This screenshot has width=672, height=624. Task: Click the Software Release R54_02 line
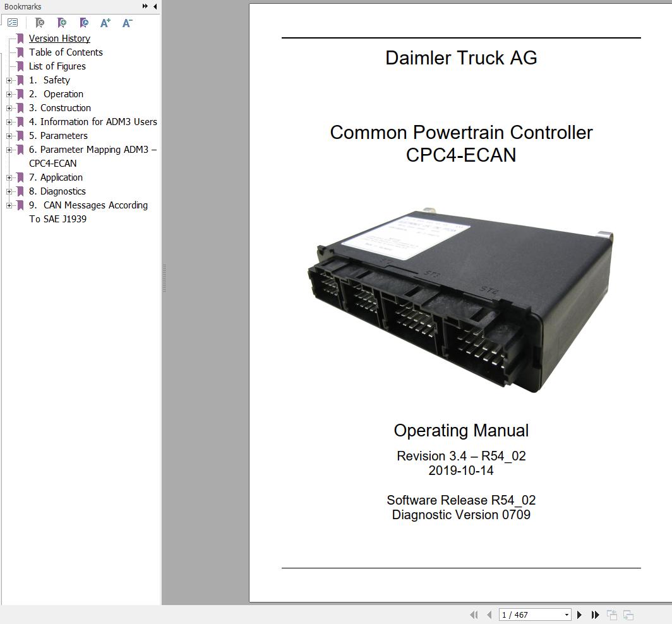click(461, 500)
